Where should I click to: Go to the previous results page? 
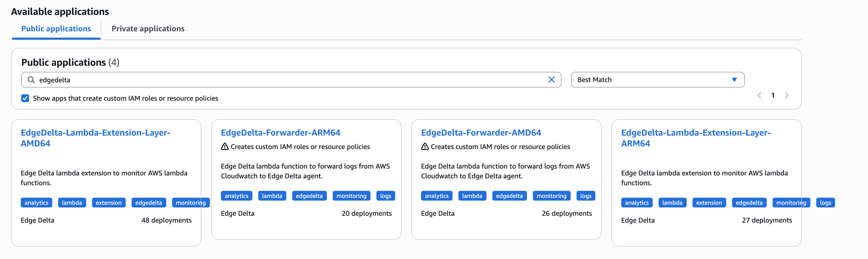point(759,96)
